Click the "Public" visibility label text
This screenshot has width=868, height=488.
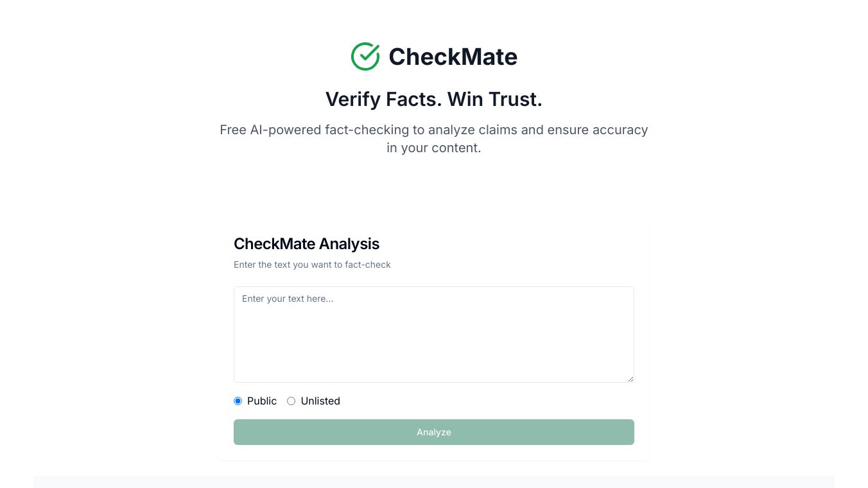(262, 401)
